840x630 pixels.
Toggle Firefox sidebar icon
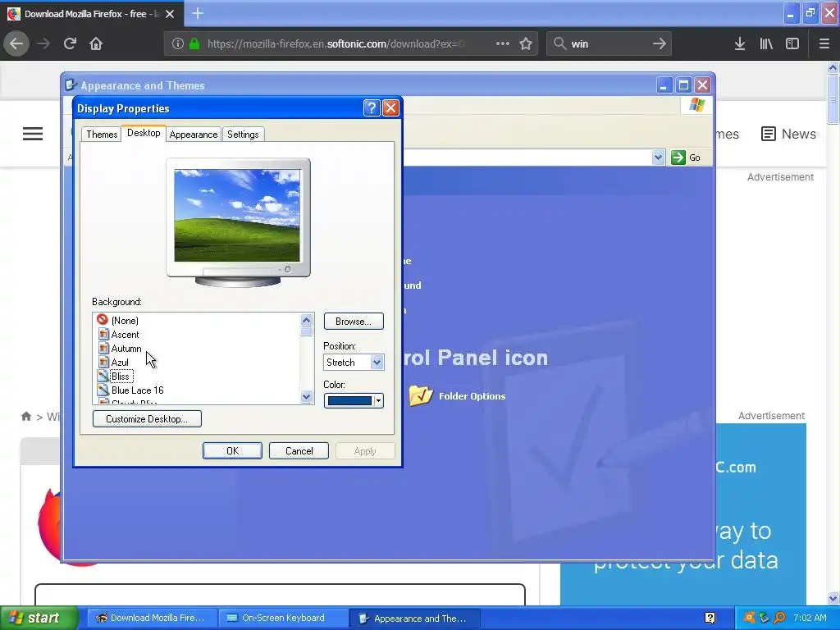click(792, 43)
